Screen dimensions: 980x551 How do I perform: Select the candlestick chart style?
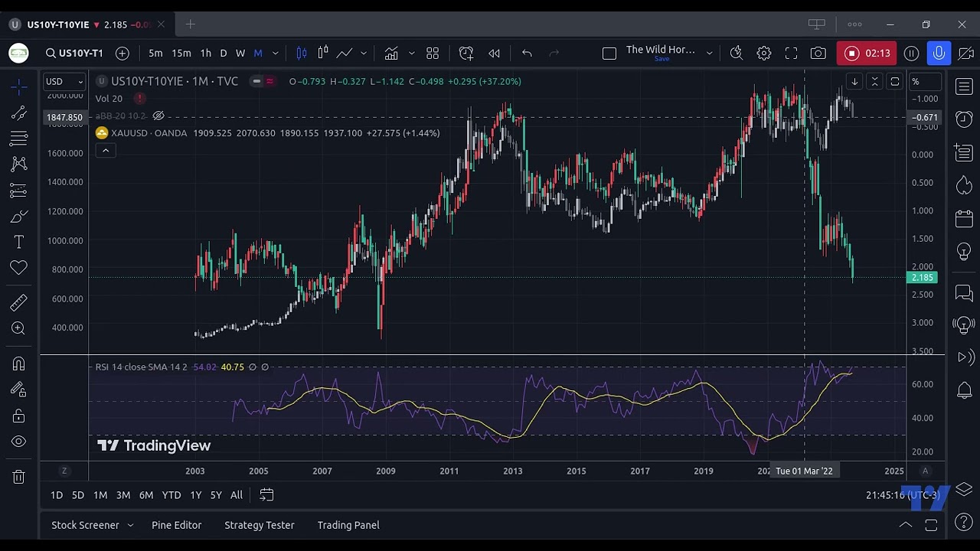[x=302, y=53]
